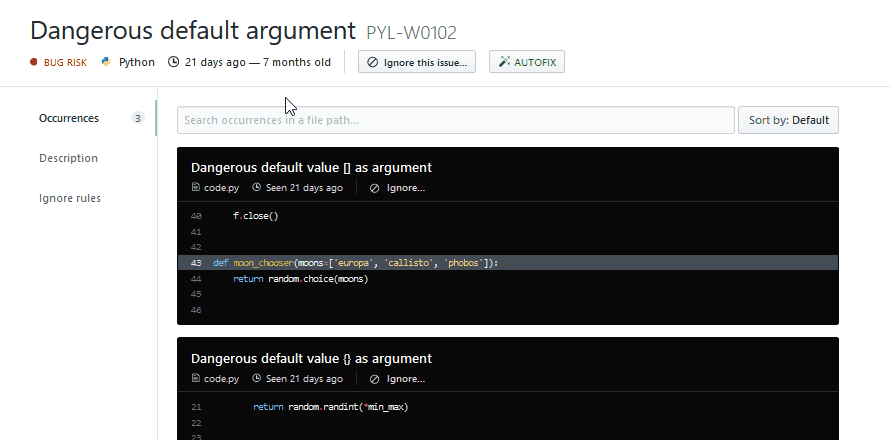Click the Seen clock icon in first occurrence
The image size is (890, 440).
[x=257, y=188]
